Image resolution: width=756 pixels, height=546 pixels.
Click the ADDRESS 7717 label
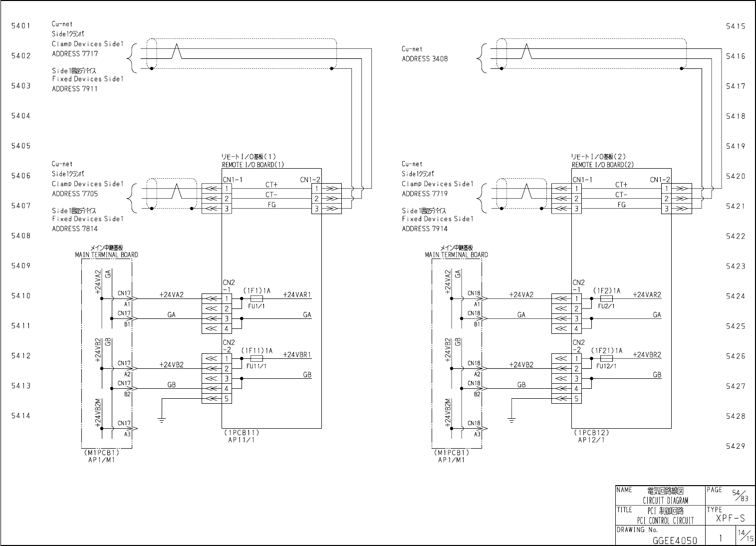point(75,54)
